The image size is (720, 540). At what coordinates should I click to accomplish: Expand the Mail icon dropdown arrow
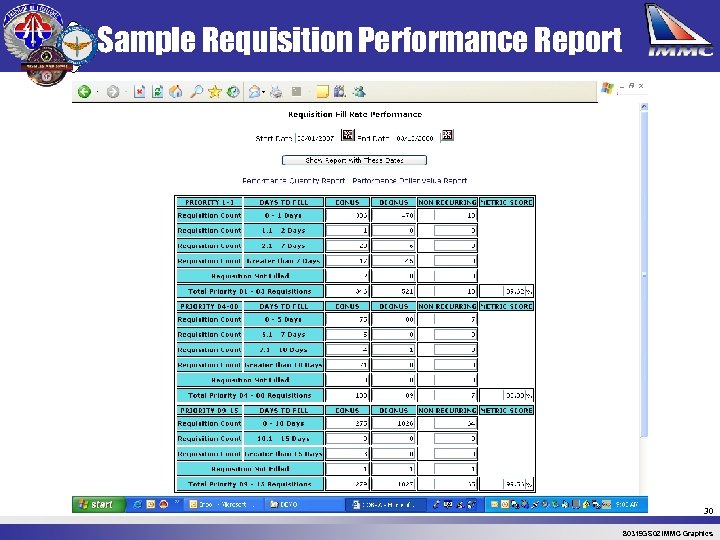tap(263, 92)
